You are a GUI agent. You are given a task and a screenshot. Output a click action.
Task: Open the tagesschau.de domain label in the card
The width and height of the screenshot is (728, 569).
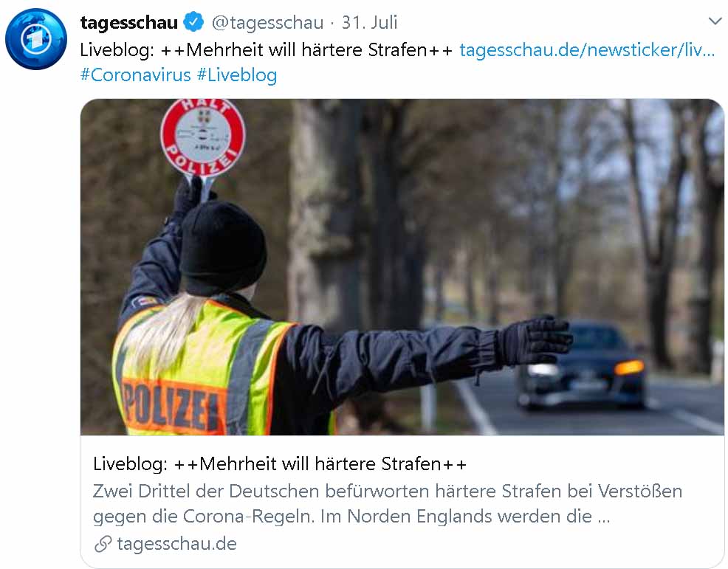point(177,543)
